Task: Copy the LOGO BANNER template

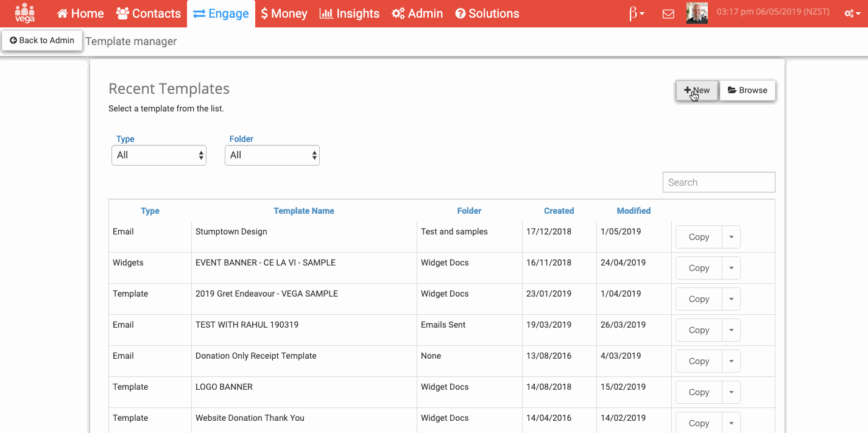Action: (699, 392)
